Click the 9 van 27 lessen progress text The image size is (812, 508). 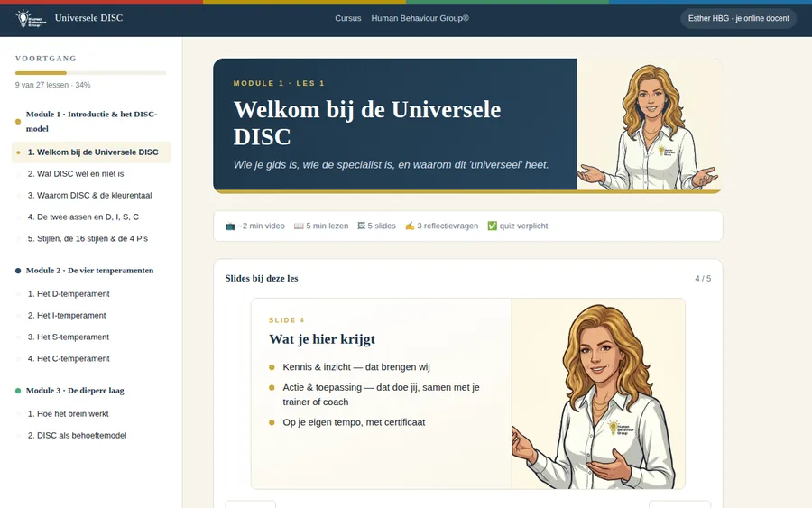pos(53,85)
